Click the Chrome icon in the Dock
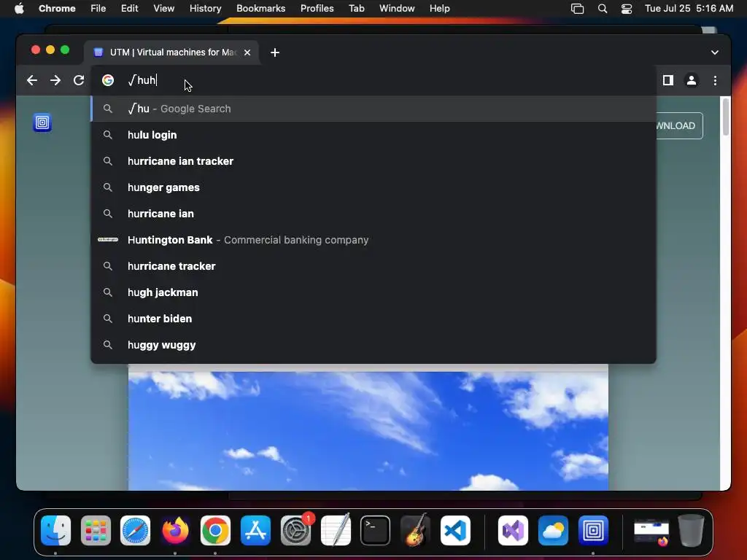The height and width of the screenshot is (560, 747). pyautogui.click(x=215, y=531)
